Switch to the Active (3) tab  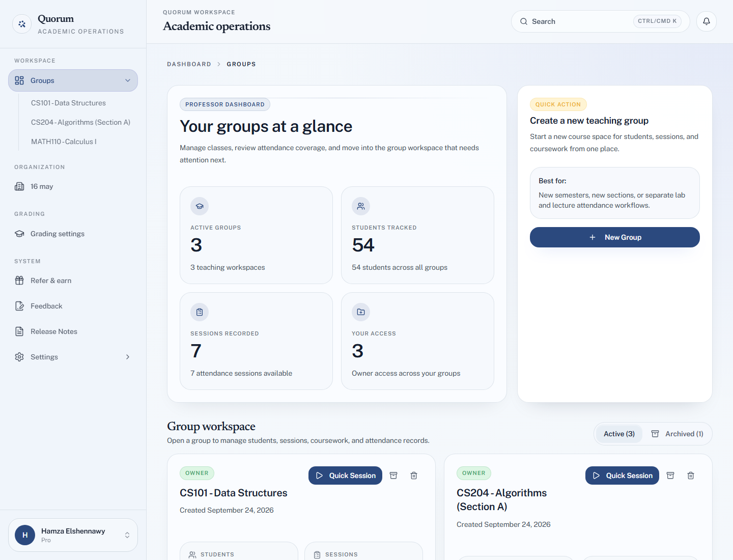619,434
